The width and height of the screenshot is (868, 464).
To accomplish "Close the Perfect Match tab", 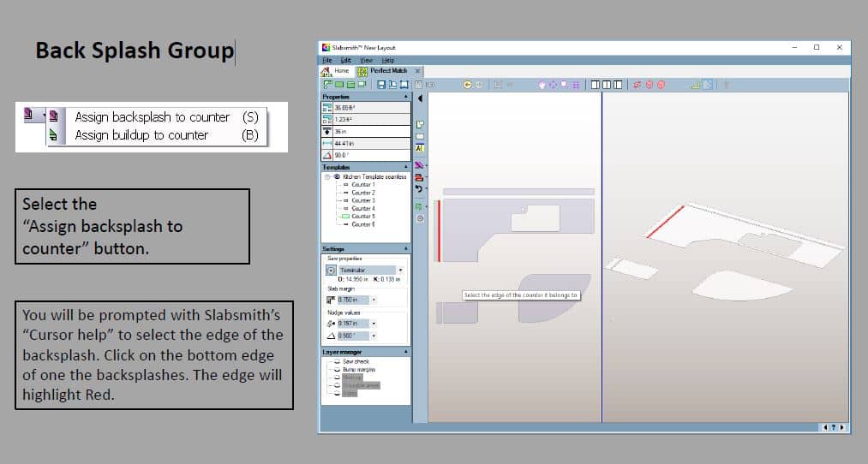I will [417, 71].
